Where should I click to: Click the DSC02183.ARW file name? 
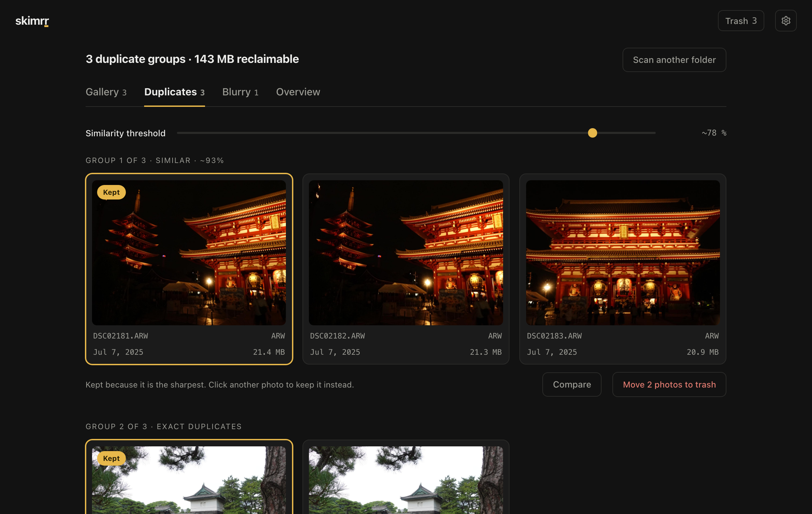(x=554, y=336)
